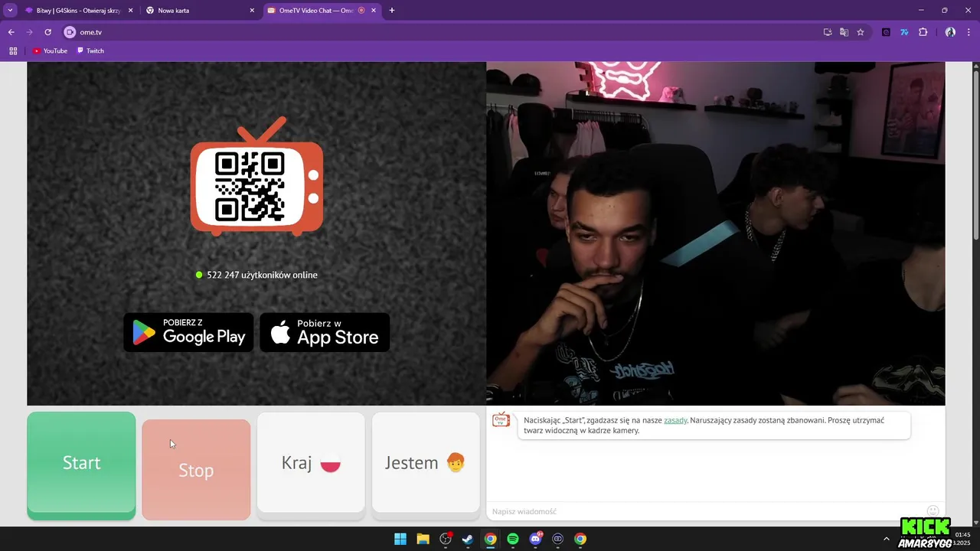This screenshot has width=980, height=551.
Task: Click the active Chrome taskbar icon
Action: [x=490, y=539]
